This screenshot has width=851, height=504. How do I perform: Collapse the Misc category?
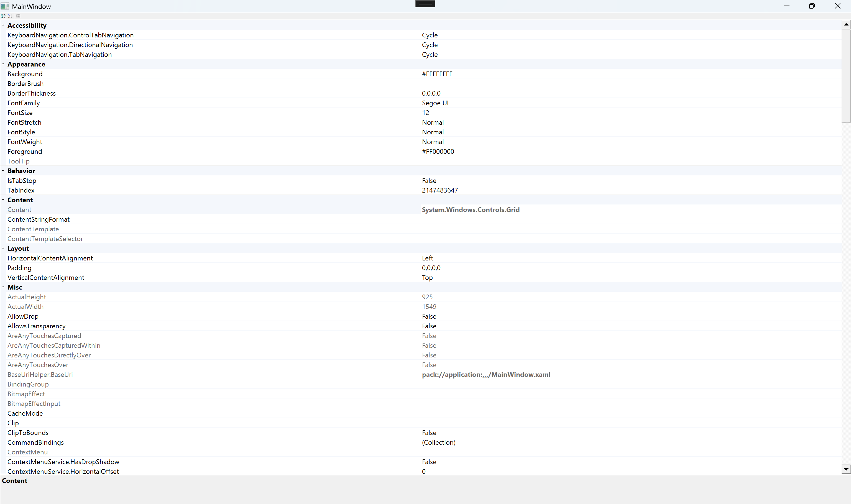[x=3, y=287]
